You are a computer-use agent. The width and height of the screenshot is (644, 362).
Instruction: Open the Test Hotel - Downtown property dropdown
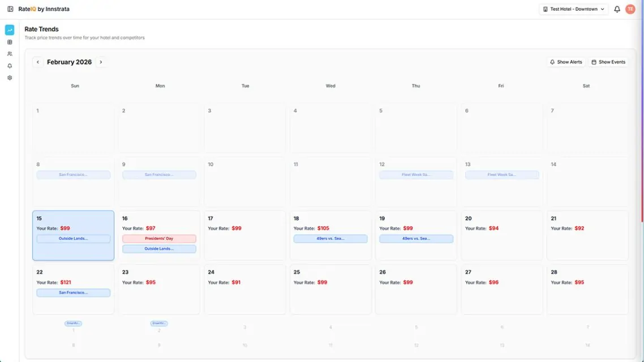[x=573, y=8]
